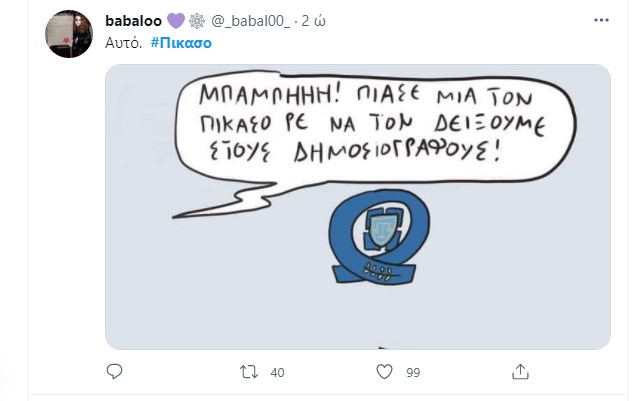644x401 pixels.
Task: Click the blue ribbon emblem in cartoon
Action: tap(379, 236)
